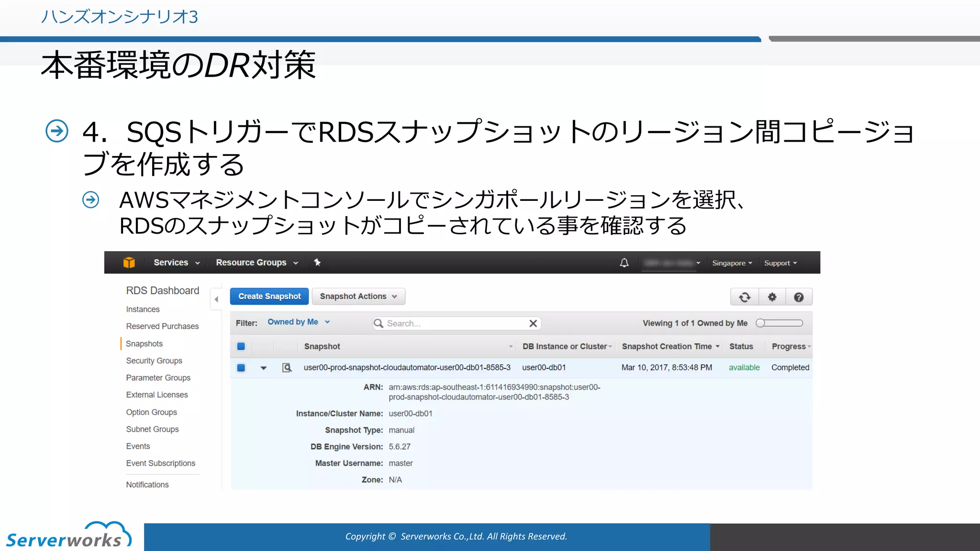This screenshot has height=551, width=980.
Task: Sort by the Progress column header
Action: tap(791, 346)
